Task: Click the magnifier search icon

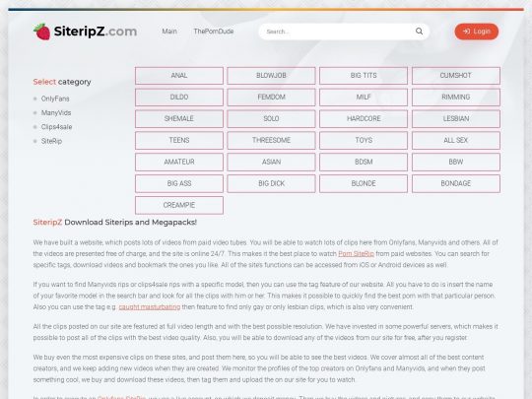Action: 419,32
